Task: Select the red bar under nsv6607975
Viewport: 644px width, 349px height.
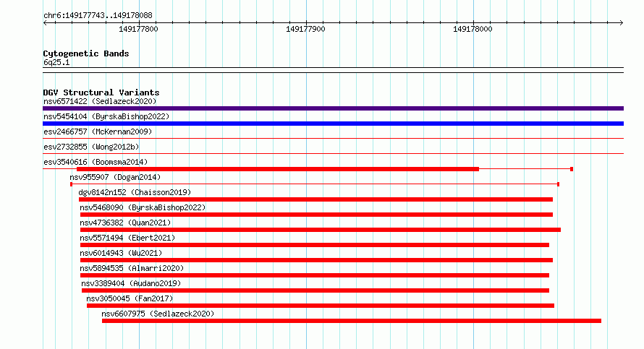Action: pos(352,321)
